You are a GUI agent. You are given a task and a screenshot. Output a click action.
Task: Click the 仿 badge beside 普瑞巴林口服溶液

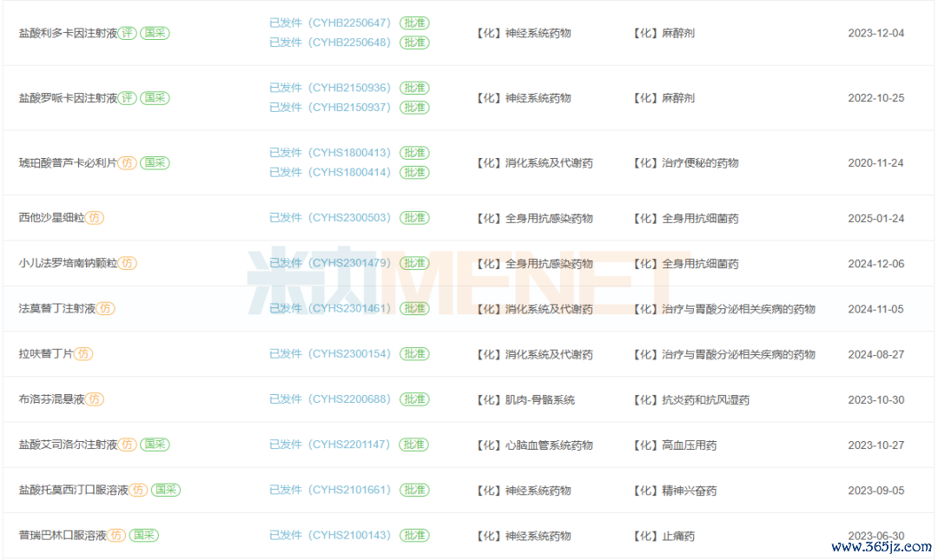(116, 536)
